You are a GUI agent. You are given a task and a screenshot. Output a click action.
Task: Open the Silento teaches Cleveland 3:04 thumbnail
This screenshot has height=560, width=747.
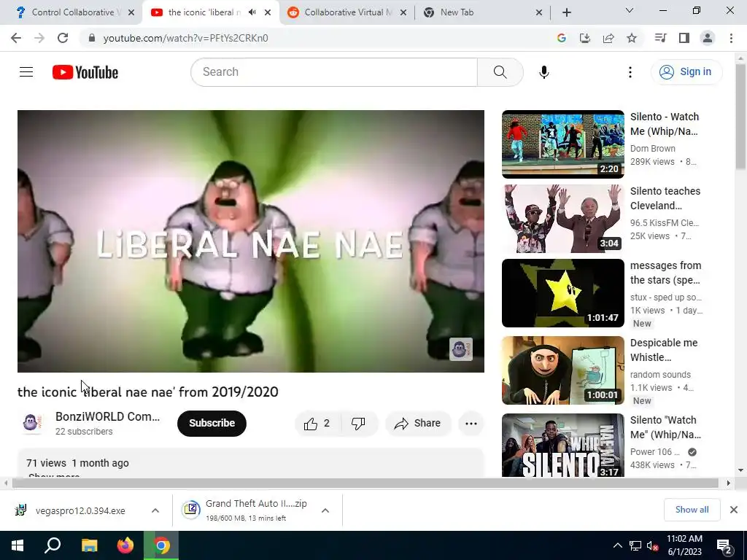click(562, 219)
